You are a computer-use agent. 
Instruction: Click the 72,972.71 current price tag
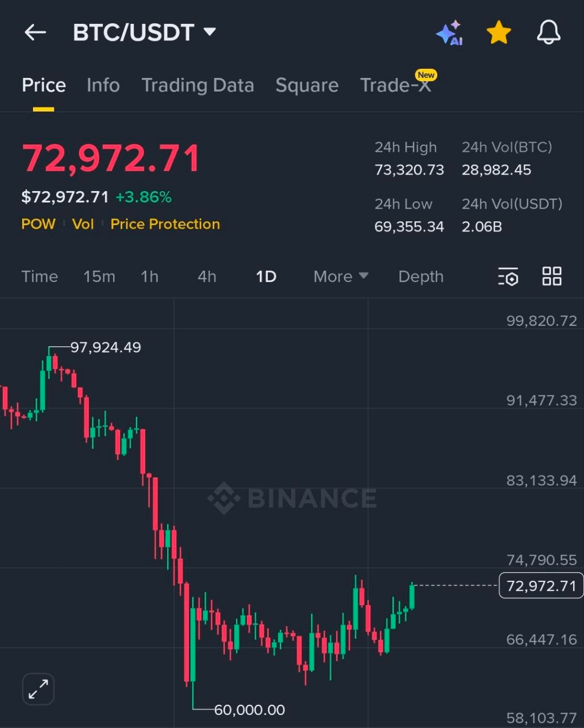click(x=540, y=586)
